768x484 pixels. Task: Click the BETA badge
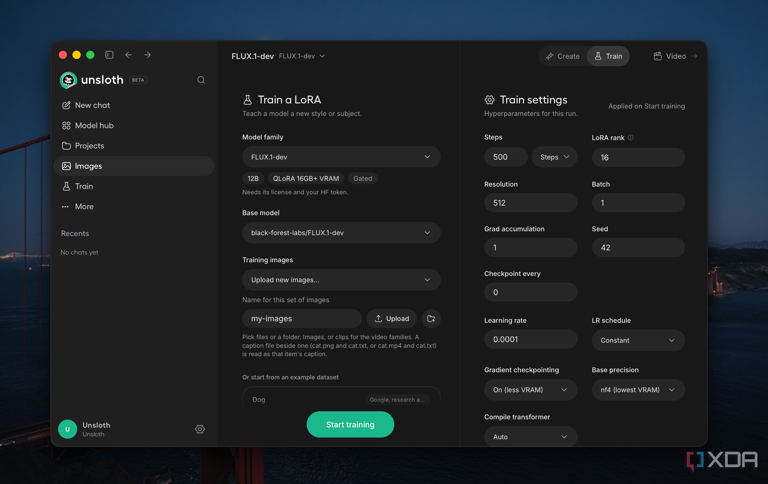coord(138,80)
